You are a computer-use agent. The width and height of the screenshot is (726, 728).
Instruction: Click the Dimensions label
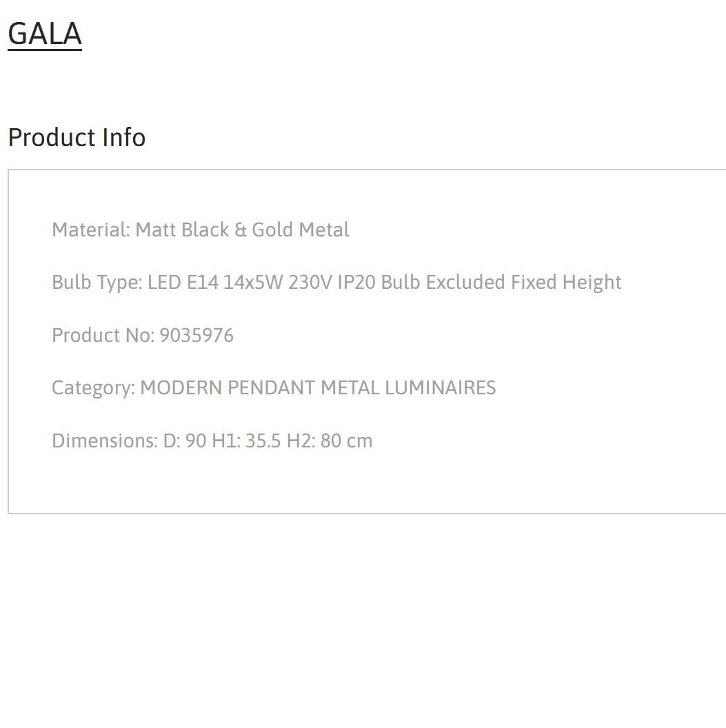coord(105,441)
